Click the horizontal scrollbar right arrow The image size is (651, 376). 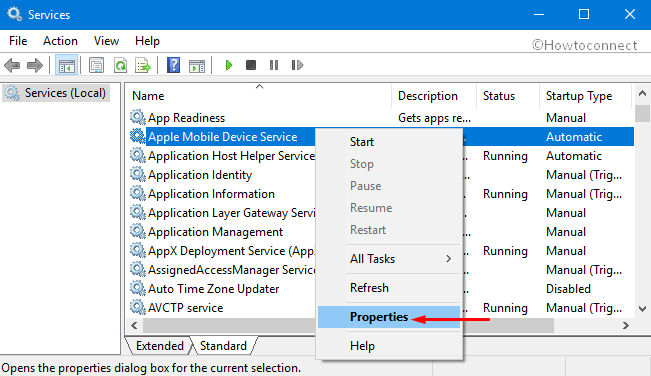[626, 325]
